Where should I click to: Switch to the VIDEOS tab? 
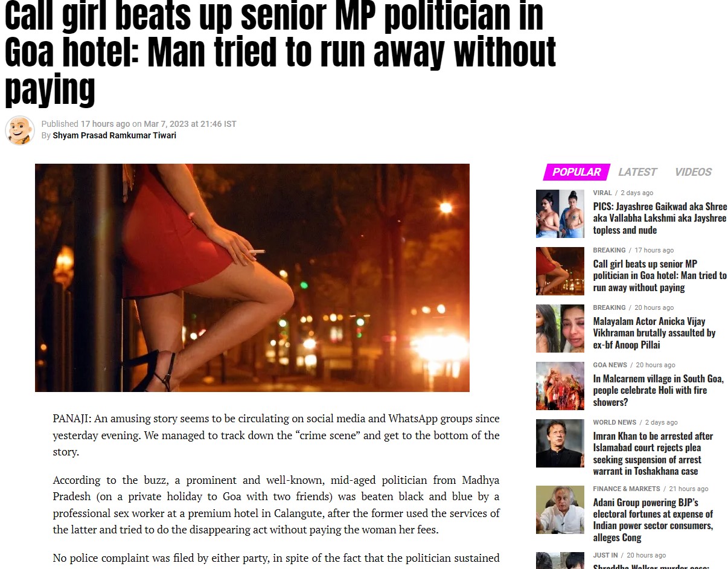coord(693,172)
